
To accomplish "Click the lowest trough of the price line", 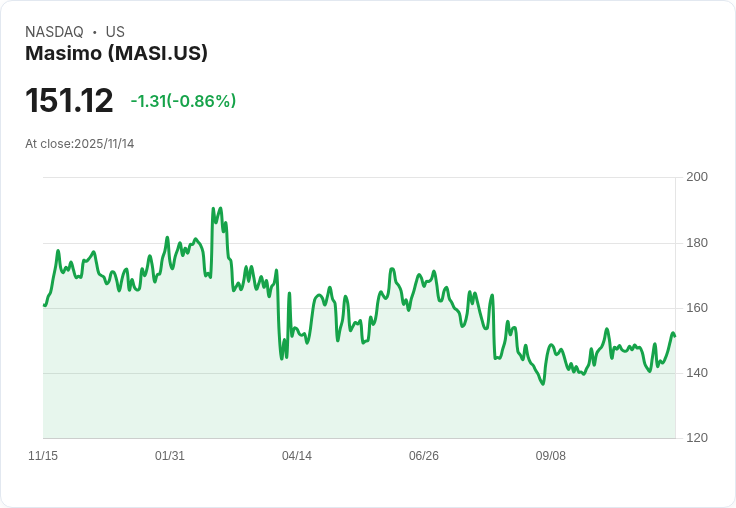I will tap(543, 384).
